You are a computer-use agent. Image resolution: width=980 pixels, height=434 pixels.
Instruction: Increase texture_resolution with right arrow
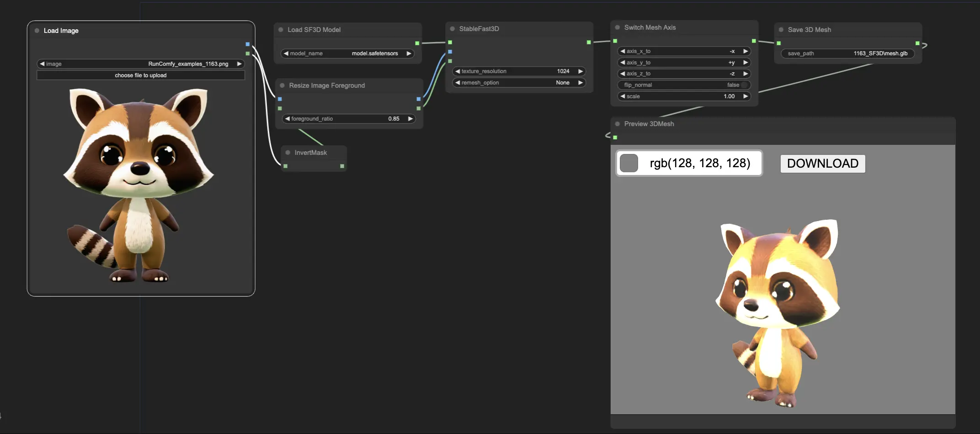[581, 71]
